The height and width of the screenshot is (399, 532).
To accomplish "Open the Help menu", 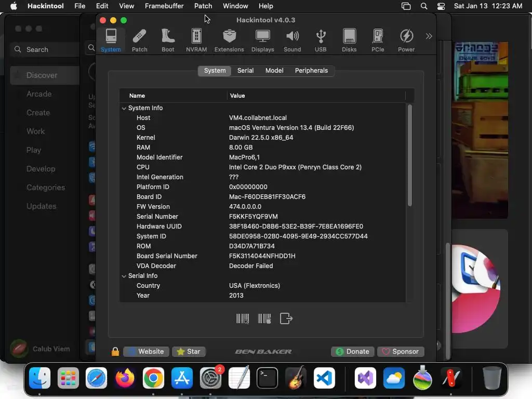I will tap(265, 6).
